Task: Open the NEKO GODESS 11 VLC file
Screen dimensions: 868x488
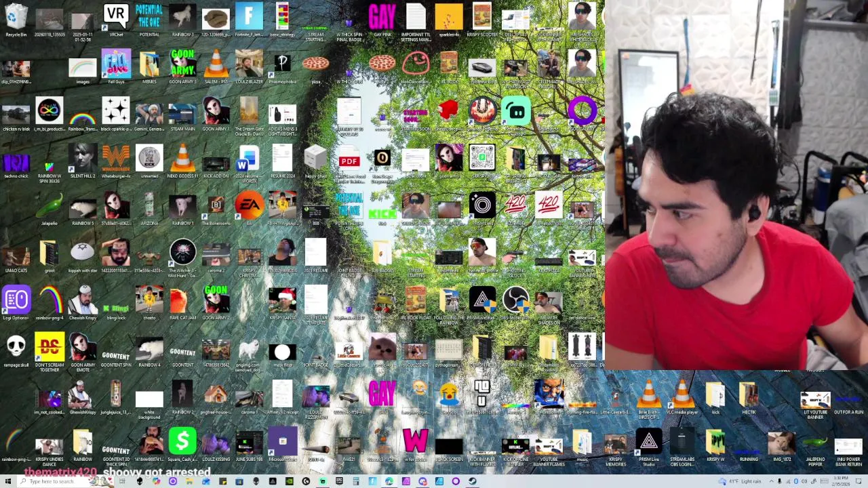Action: click(182, 161)
